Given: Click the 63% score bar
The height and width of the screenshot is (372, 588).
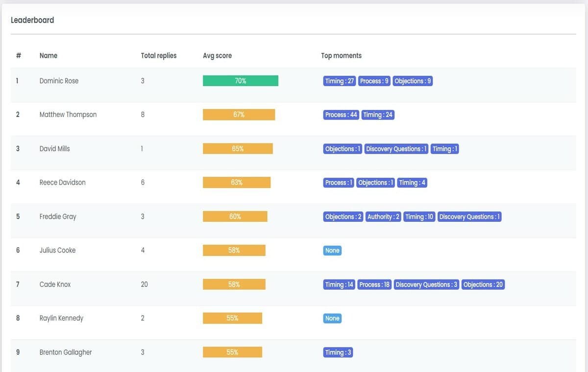Looking at the screenshot, I should point(237,183).
